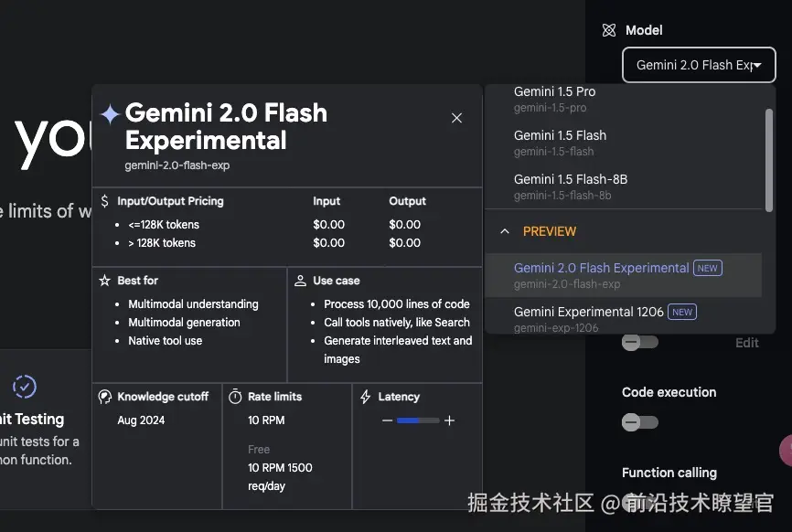
Task: Collapse the PREVIEW section chevron
Action: click(x=505, y=231)
